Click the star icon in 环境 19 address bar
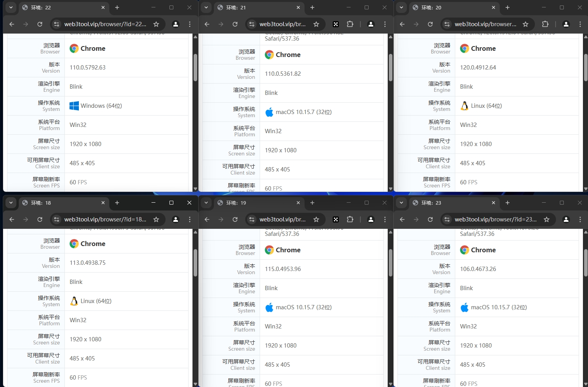Screen dimensions: 588x387 tap(316, 219)
